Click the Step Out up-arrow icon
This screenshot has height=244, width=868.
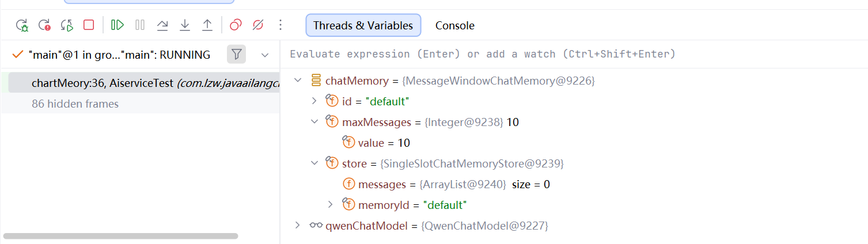pos(207,25)
